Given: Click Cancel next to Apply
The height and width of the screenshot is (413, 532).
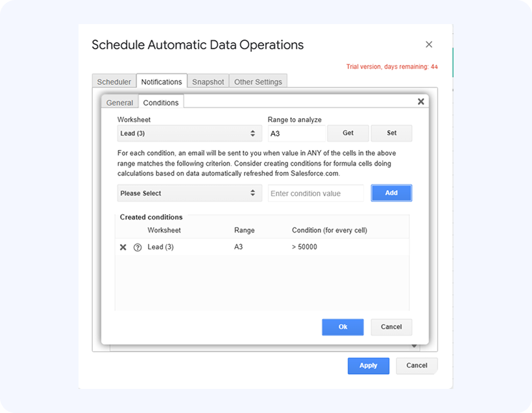Looking at the screenshot, I should (x=417, y=366).
